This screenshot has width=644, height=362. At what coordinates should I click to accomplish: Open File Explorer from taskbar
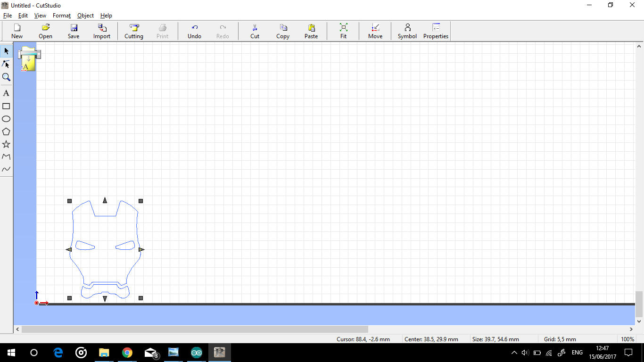pyautogui.click(x=104, y=353)
